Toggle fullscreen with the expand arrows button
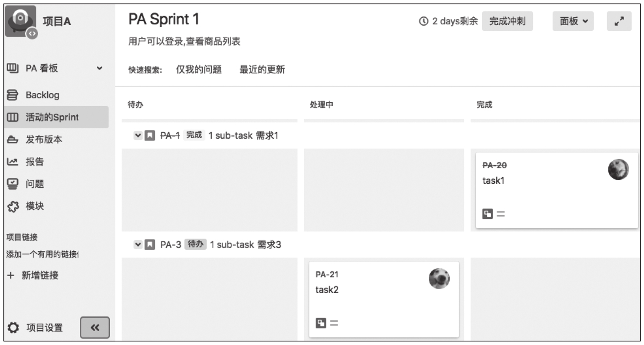The height and width of the screenshot is (345, 644). pyautogui.click(x=619, y=21)
